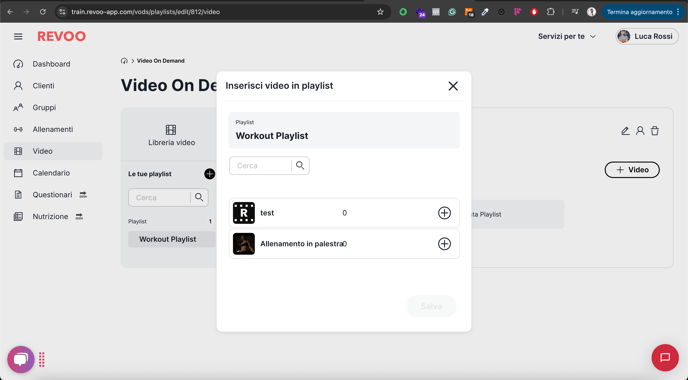
Task: Click the swap icon next to Questionari
Action: tap(83, 194)
